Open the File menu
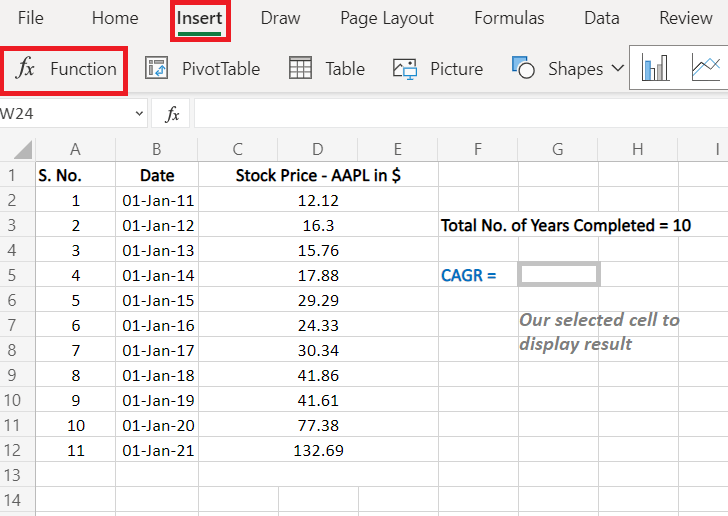Viewport: 728px width, 516px height. point(30,18)
